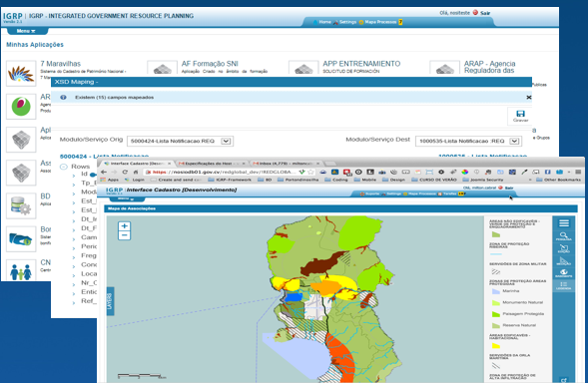Click Suporte in Interface Cadastro header
Image resolution: width=588 pixels, height=383 pixels.
(369, 193)
